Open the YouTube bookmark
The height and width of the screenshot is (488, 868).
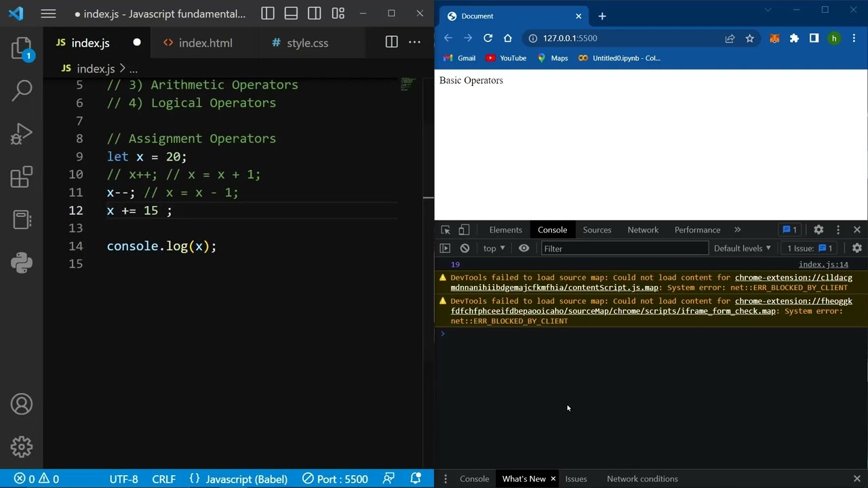point(506,58)
